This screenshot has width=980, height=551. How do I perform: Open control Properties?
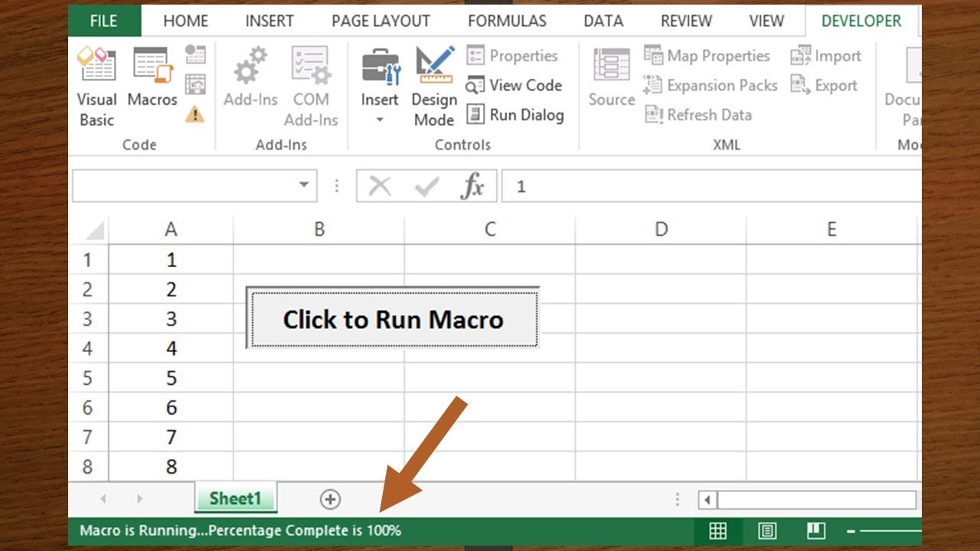512,56
